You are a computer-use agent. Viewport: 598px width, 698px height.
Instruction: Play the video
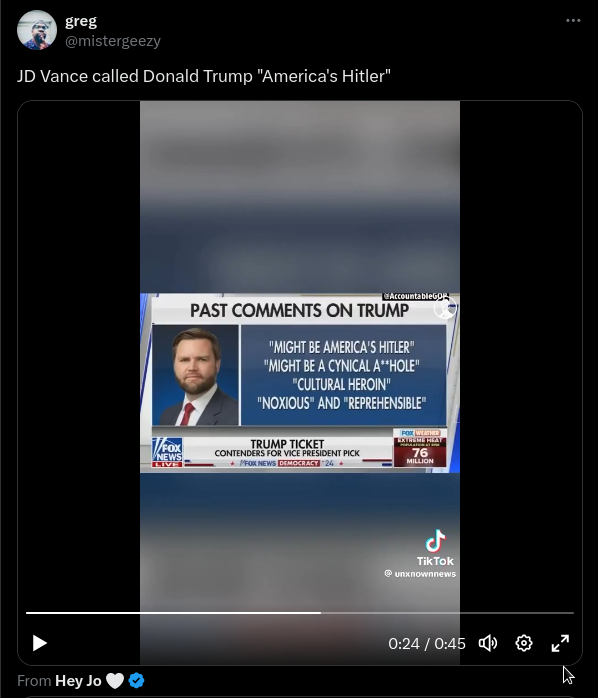(x=40, y=643)
